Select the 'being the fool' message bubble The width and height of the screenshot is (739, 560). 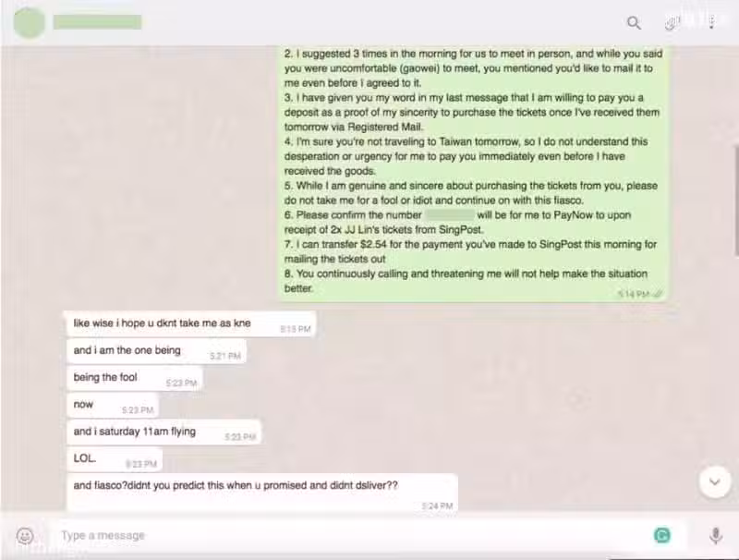coord(134,378)
